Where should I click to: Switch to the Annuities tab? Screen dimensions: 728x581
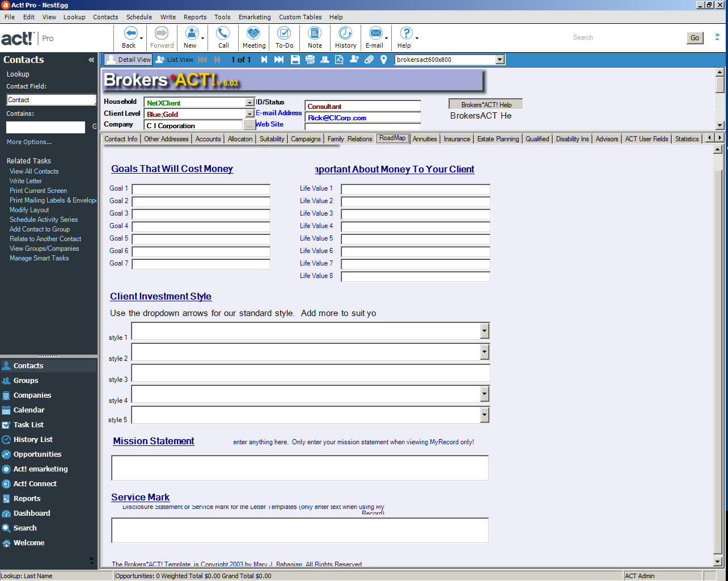click(425, 139)
